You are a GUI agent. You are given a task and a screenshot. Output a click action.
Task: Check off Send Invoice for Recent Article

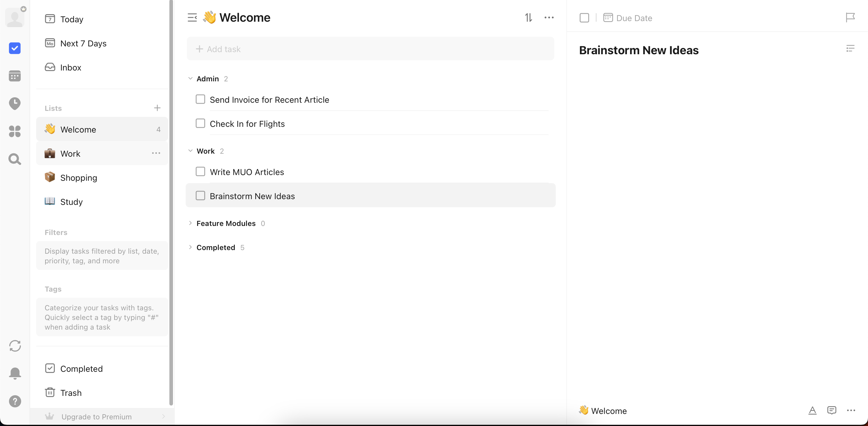200,99
